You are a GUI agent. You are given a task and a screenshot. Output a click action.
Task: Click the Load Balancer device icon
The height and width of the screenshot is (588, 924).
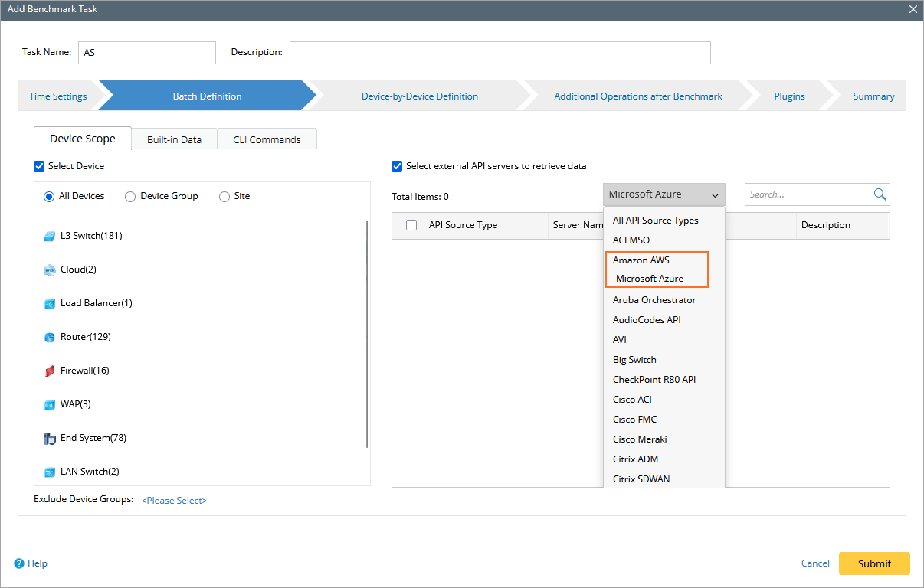click(49, 303)
